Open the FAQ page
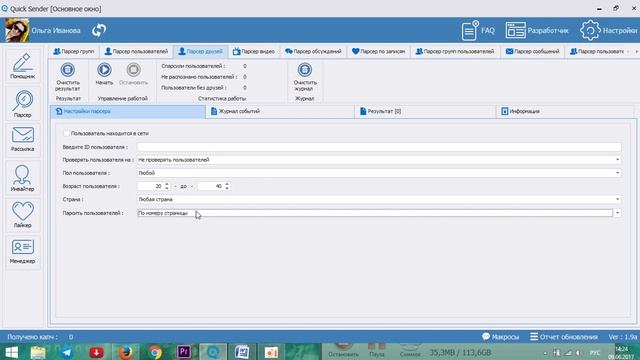 [x=478, y=31]
